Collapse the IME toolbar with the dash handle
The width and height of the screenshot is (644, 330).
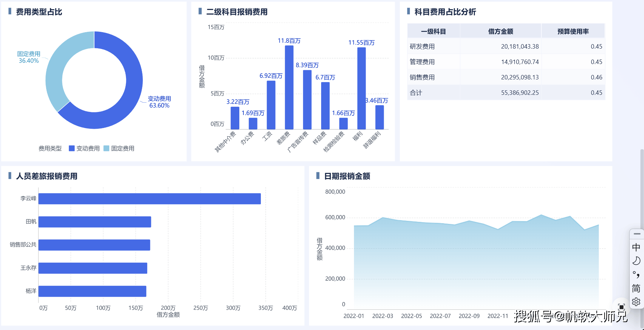(x=637, y=234)
